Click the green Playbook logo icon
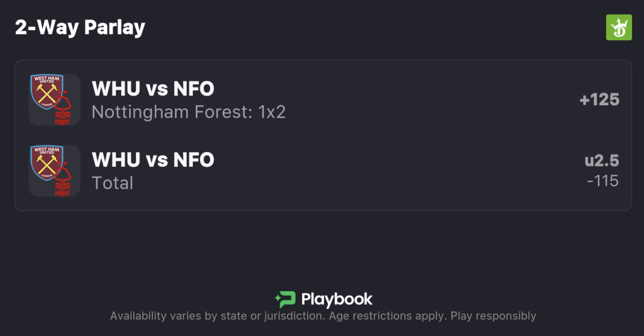This screenshot has width=644, height=336. point(285,299)
